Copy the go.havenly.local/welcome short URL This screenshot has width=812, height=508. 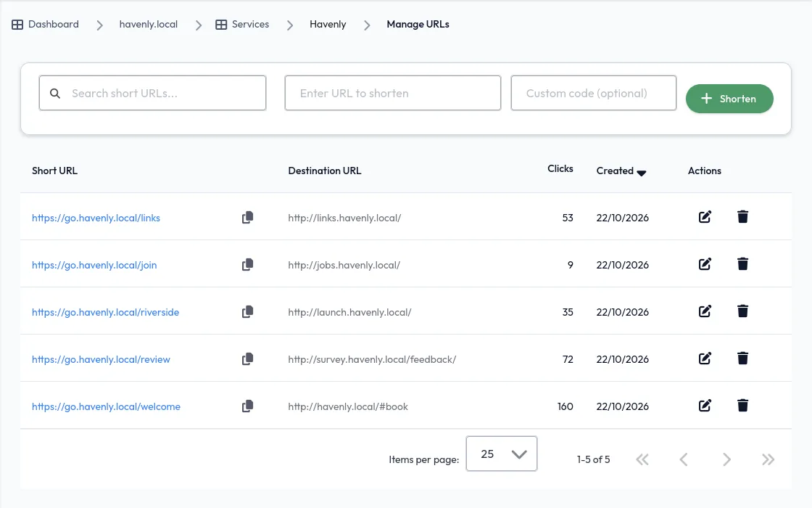[247, 406]
